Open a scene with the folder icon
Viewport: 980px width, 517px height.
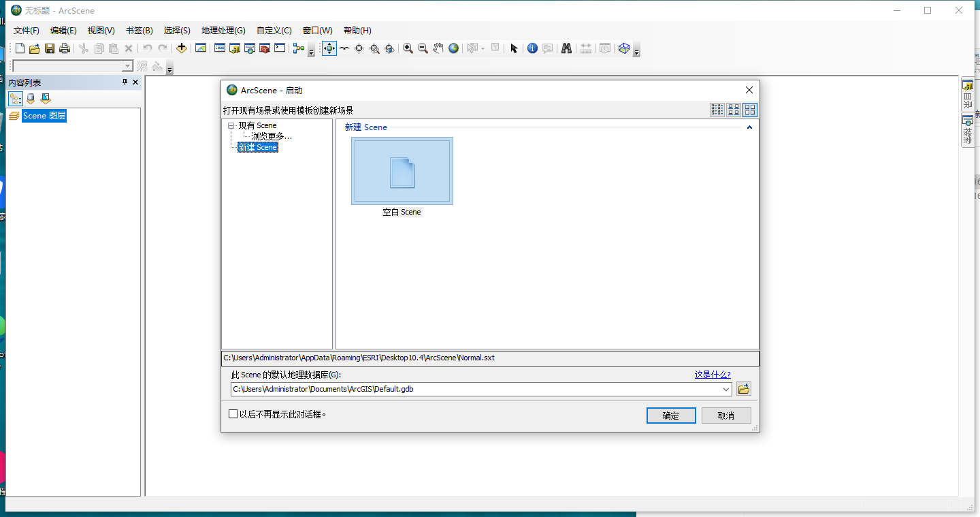[x=35, y=48]
